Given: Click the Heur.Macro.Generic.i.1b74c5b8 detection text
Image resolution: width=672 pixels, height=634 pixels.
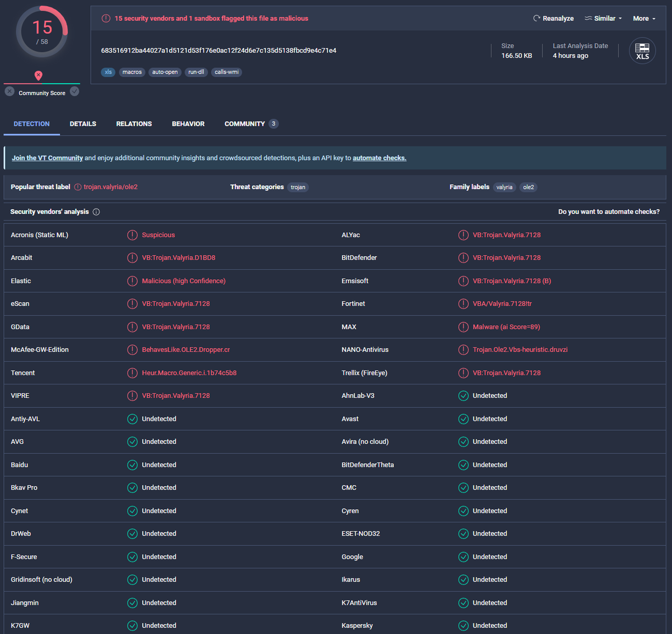Looking at the screenshot, I should (189, 373).
